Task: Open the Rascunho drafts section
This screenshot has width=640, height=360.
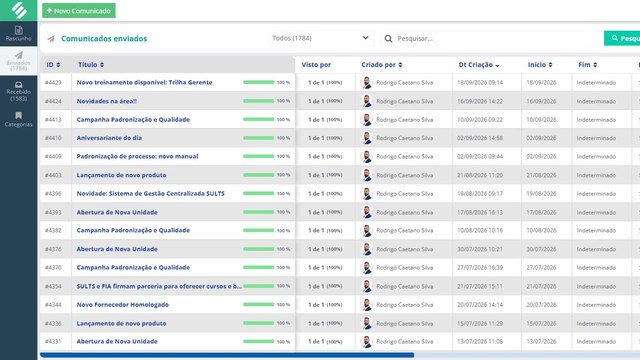Action: click(18, 33)
